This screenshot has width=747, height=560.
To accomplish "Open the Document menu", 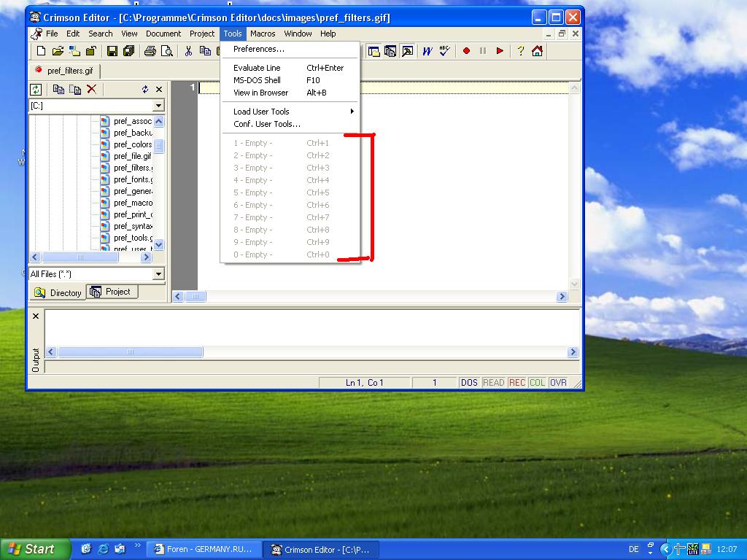I will pos(163,34).
